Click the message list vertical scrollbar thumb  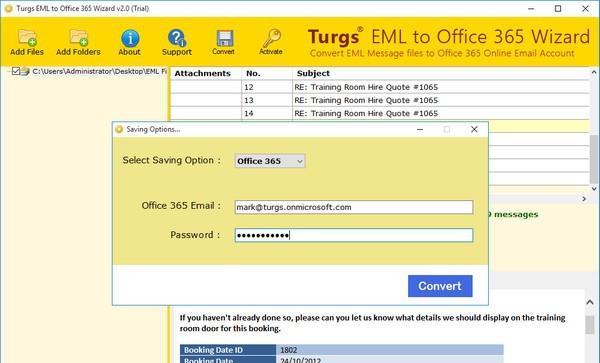(x=594, y=159)
